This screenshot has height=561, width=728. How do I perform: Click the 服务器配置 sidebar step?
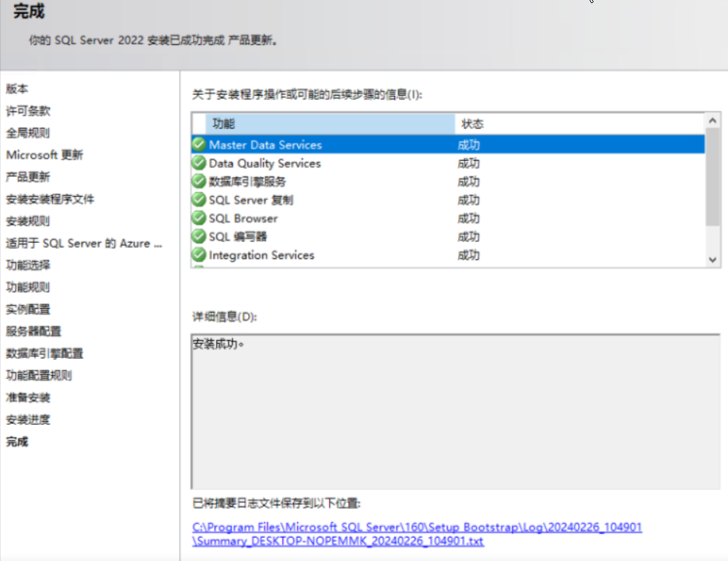[x=33, y=331]
